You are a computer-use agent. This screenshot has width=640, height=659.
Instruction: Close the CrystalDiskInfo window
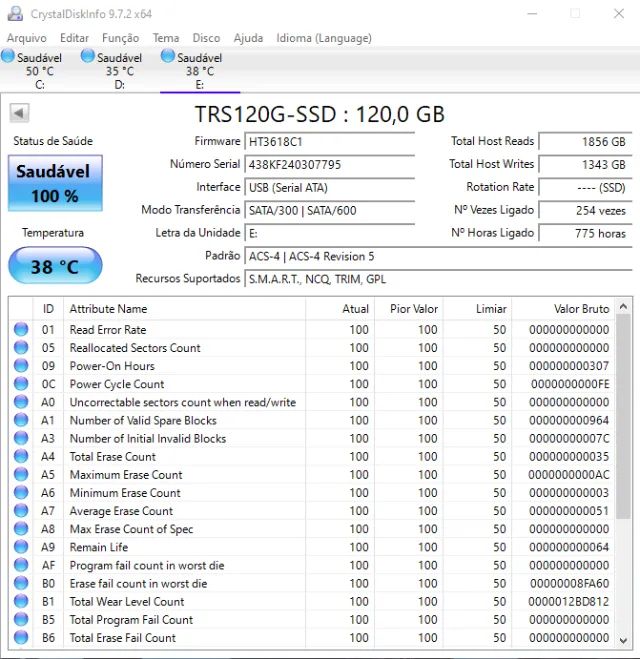click(619, 13)
